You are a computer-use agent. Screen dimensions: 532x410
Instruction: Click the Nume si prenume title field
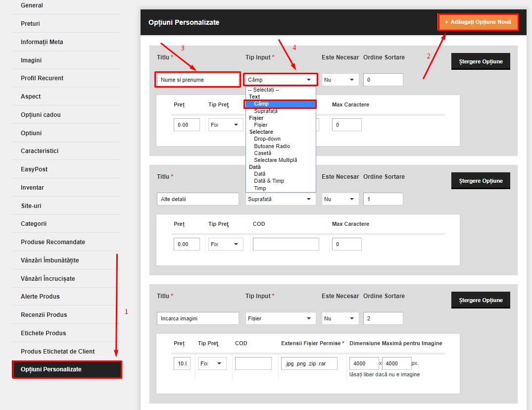click(x=198, y=80)
